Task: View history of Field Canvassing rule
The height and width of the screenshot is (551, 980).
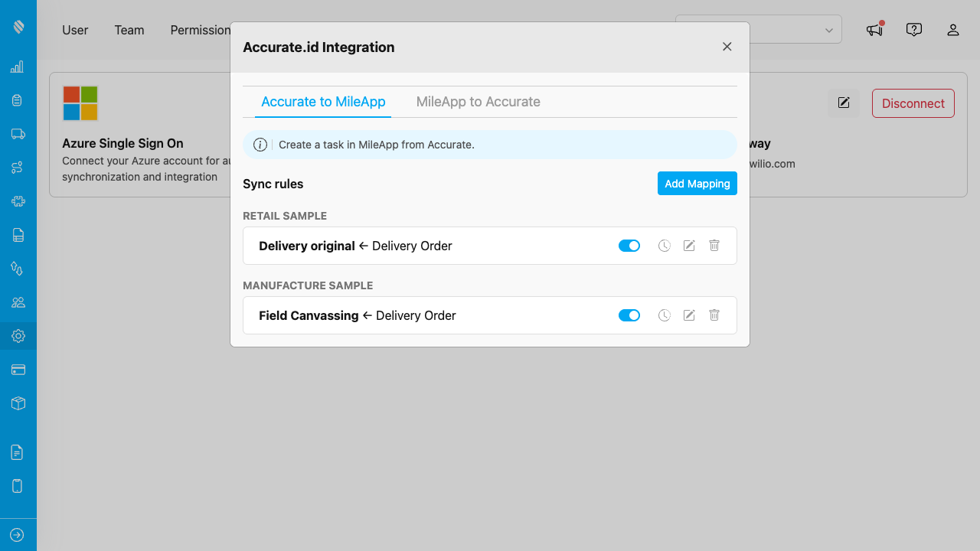Action: pyautogui.click(x=665, y=315)
